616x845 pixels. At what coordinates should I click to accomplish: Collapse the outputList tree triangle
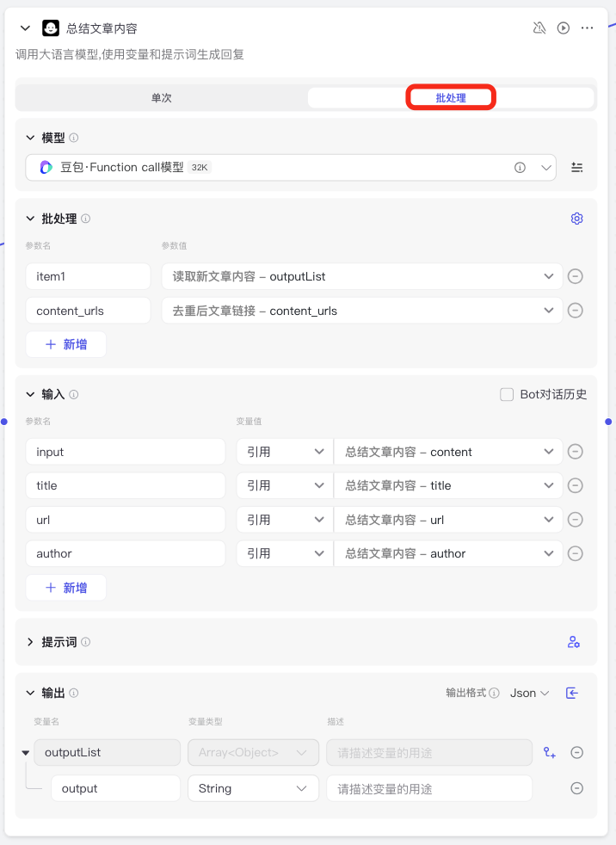(25, 753)
